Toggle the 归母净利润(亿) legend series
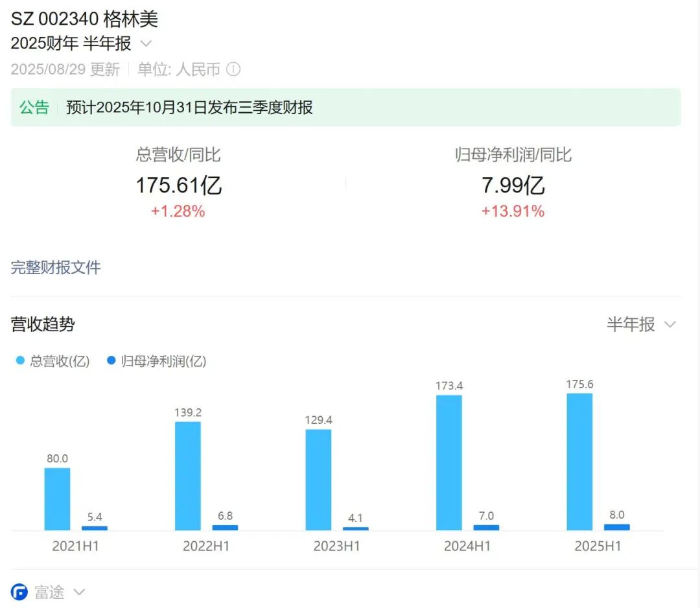This screenshot has width=700, height=608. coord(156,361)
